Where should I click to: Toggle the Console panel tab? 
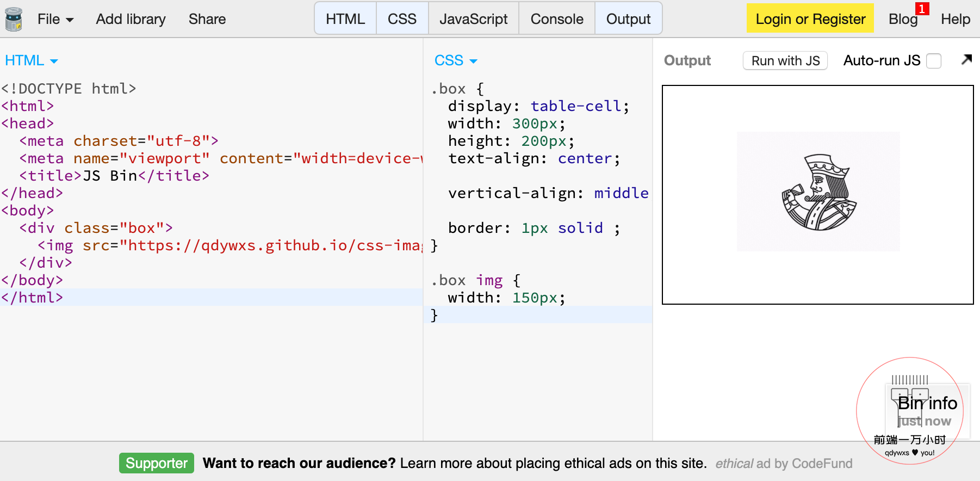pyautogui.click(x=557, y=19)
